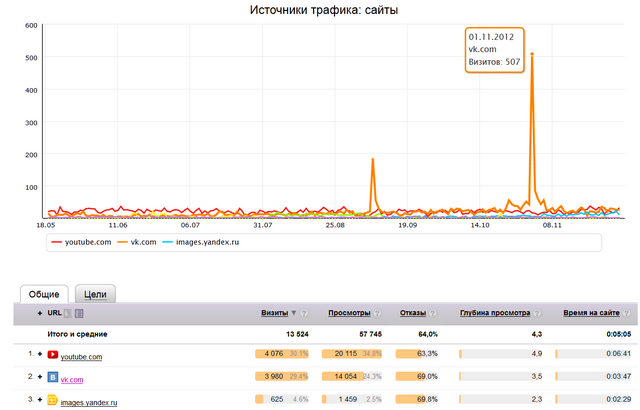Sort table by Визиты column
This screenshot has height=410, width=640.
click(275, 313)
